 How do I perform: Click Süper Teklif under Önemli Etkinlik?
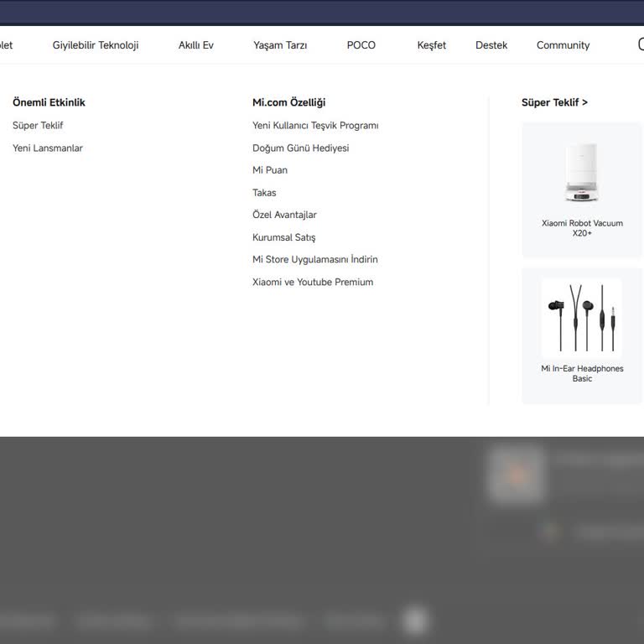(x=38, y=125)
